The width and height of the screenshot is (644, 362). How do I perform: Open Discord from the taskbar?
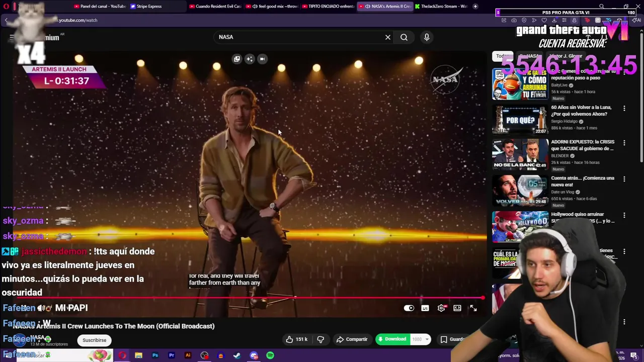(254, 355)
